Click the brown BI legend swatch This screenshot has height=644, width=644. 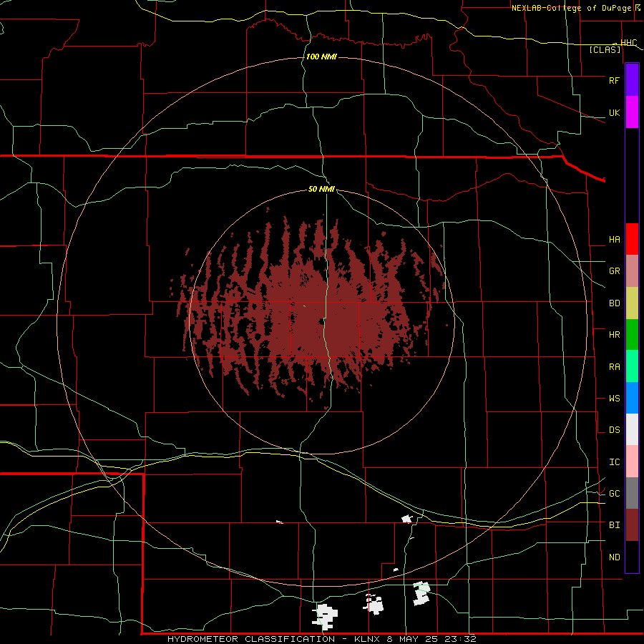[x=632, y=525]
